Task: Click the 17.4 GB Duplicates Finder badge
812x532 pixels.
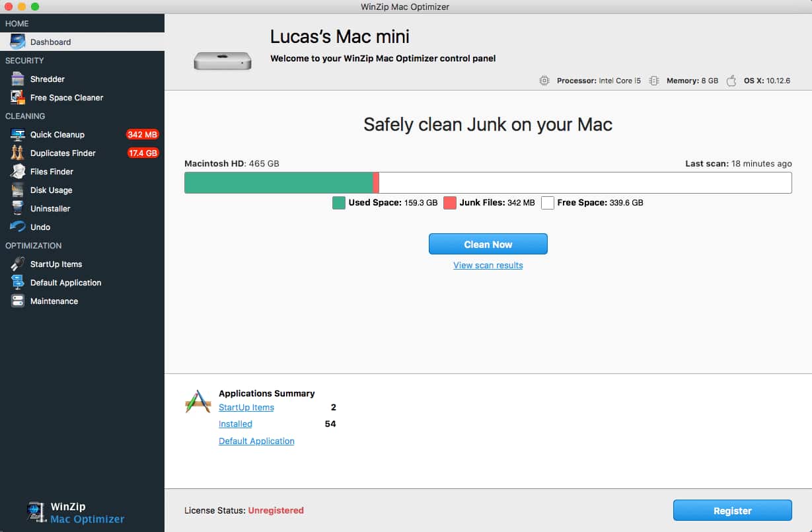Action: (143, 153)
